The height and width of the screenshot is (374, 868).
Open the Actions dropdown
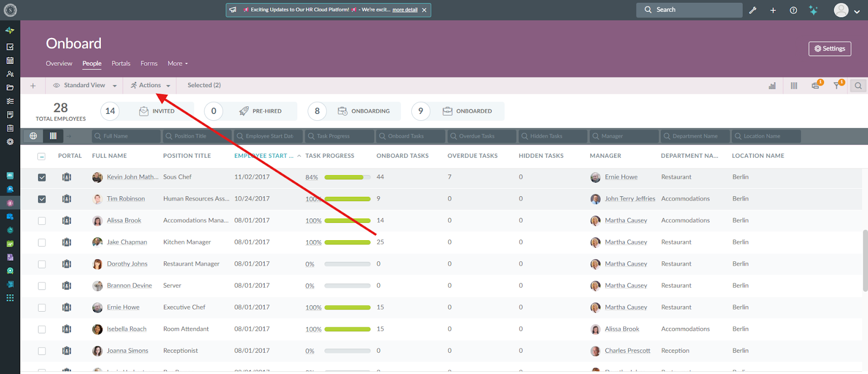pyautogui.click(x=150, y=86)
